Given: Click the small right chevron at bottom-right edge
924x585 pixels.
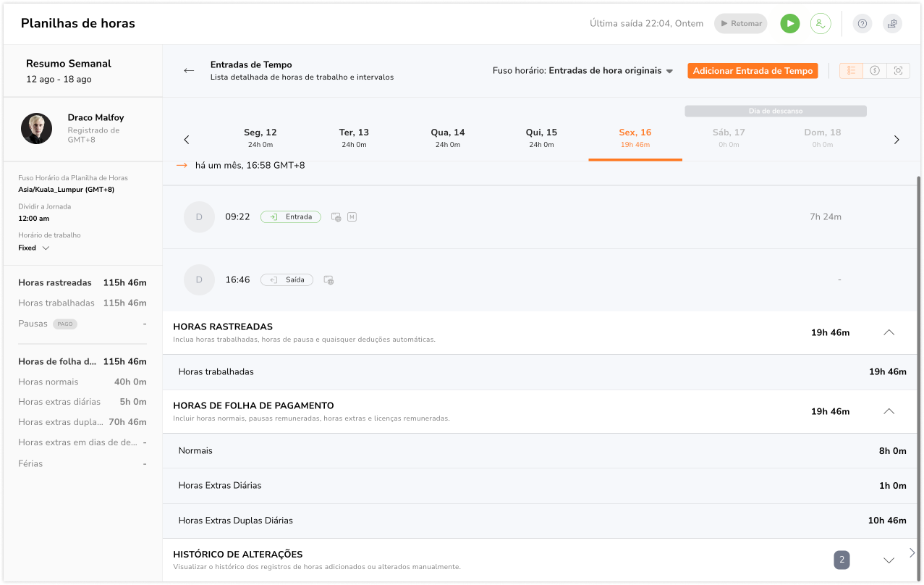Looking at the screenshot, I should [912, 552].
